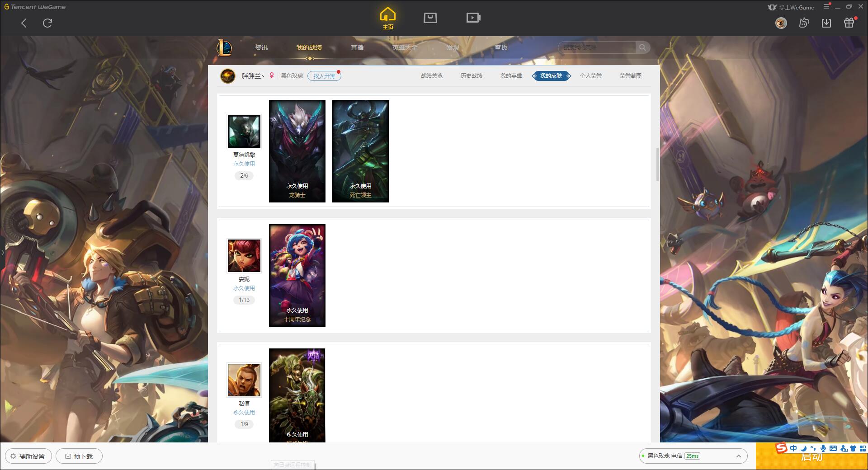Image resolution: width=868 pixels, height=470 pixels.
Task: Open the gift box icon
Action: pos(849,23)
